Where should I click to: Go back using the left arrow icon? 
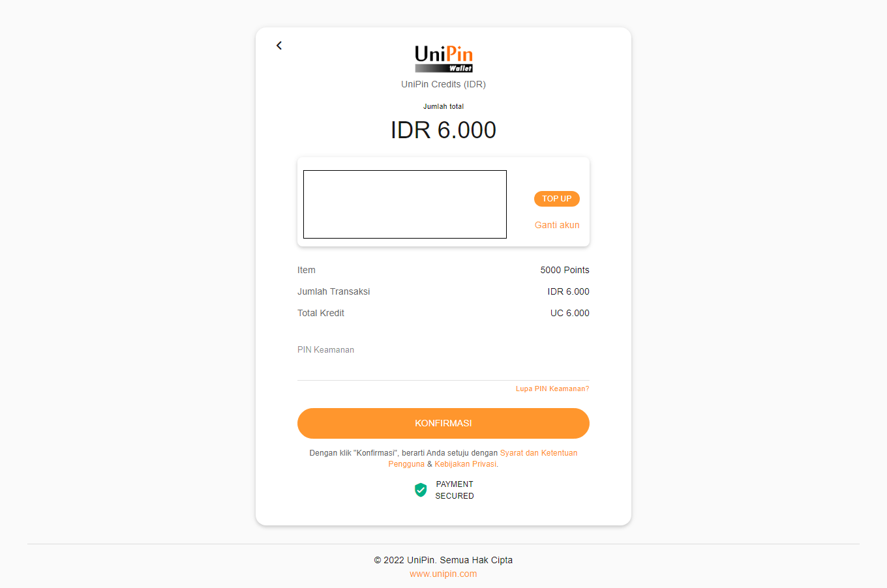279,46
